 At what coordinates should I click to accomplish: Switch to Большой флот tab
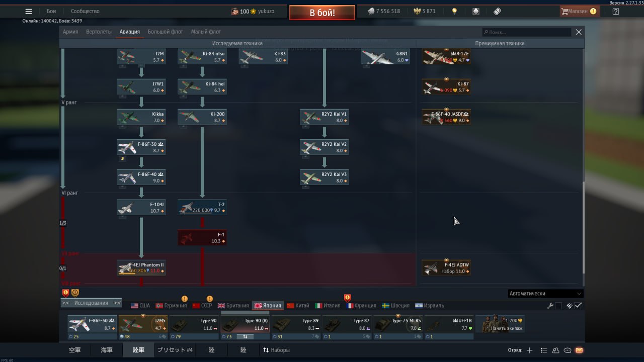click(165, 32)
